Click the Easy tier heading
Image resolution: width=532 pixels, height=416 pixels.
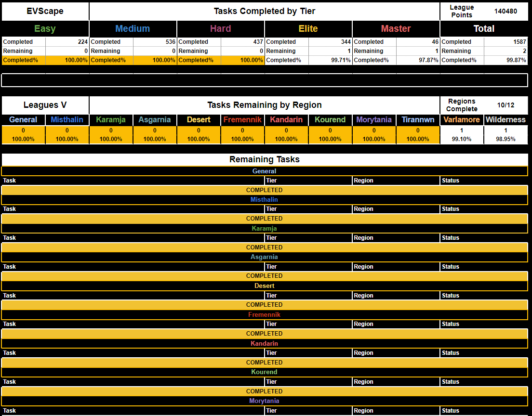tap(45, 29)
